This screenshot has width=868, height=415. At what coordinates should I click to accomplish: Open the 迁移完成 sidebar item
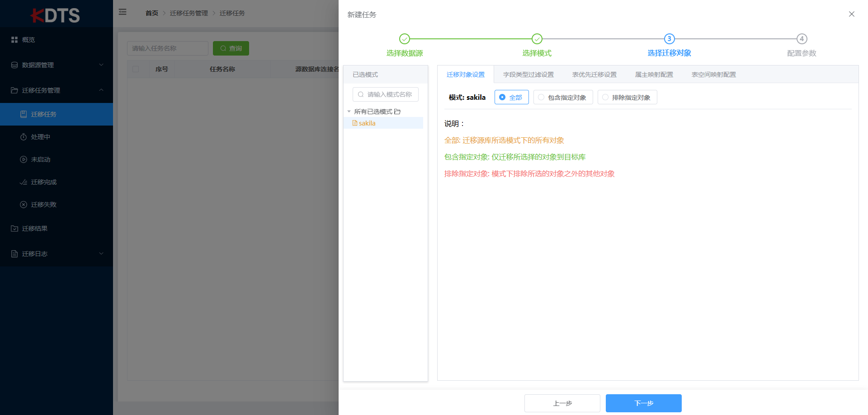pos(57,182)
